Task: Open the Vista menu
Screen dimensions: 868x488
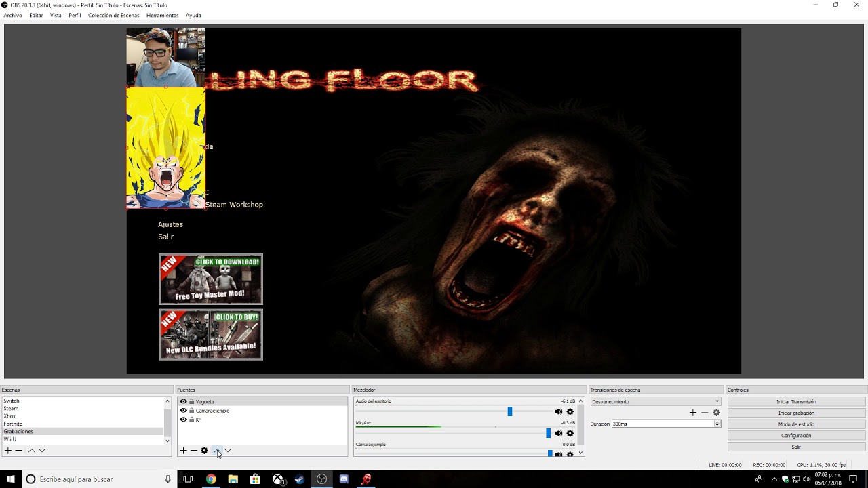Action: (x=56, y=15)
